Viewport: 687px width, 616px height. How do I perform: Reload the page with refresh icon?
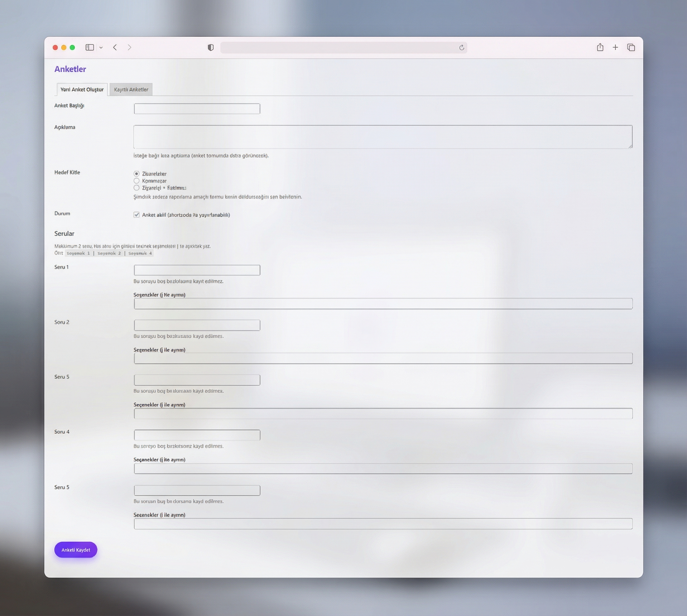pyautogui.click(x=462, y=48)
